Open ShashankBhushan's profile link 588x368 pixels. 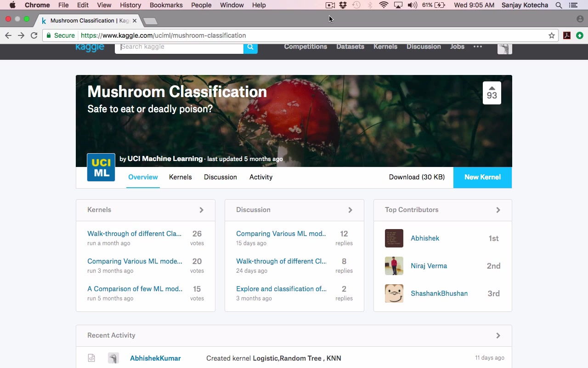click(x=439, y=293)
